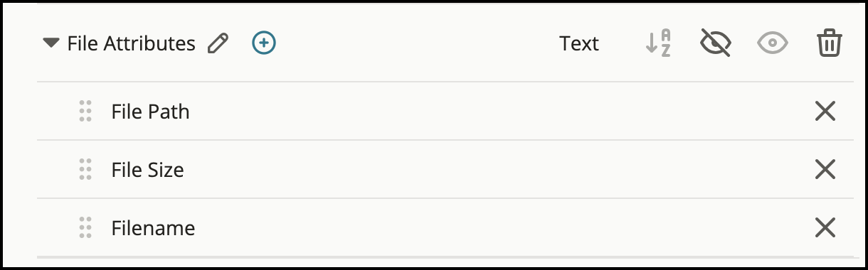Viewport: 868px width, 270px height.
Task: Collapse the File Attributes section triangle
Action: tap(51, 43)
